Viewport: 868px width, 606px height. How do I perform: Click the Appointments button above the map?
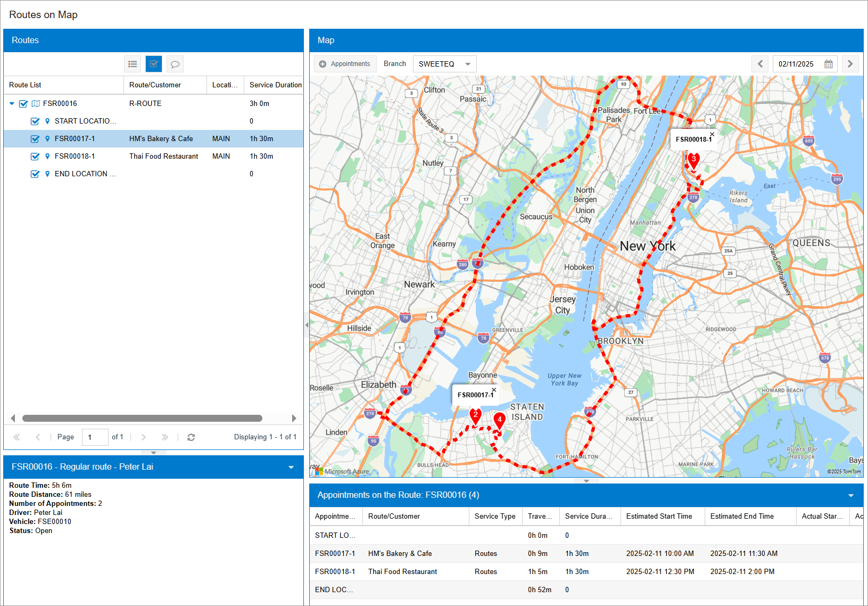point(345,64)
